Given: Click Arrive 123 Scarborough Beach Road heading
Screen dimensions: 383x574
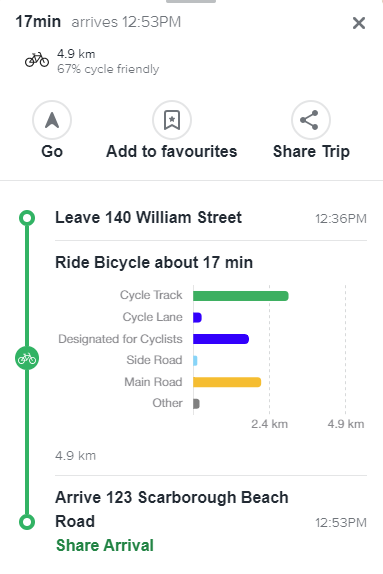Looking at the screenshot, I should [x=172, y=509].
